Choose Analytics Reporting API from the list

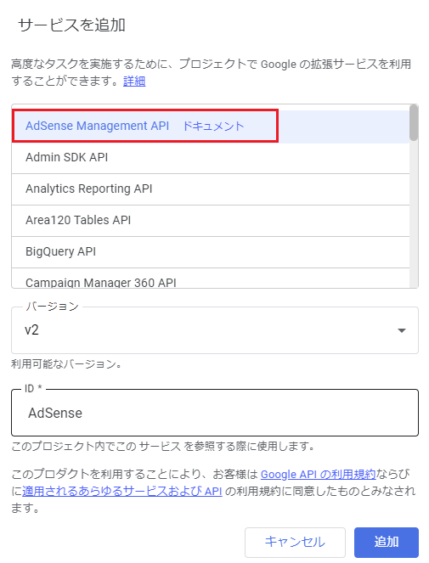coord(211,189)
